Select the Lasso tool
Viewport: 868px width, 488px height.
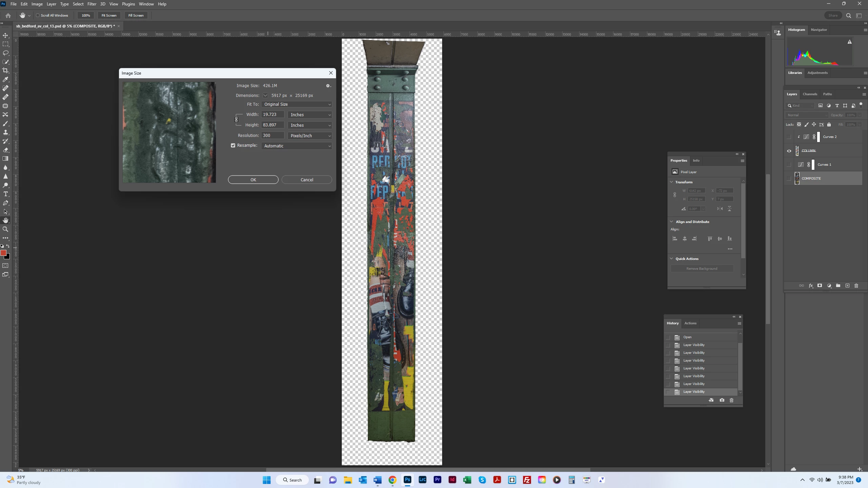[x=5, y=53]
